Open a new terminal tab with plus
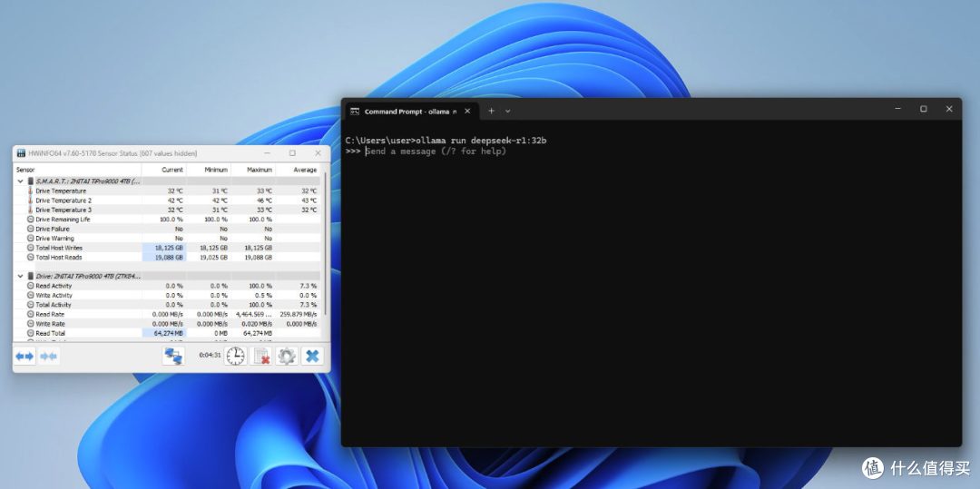 pyautogui.click(x=491, y=112)
